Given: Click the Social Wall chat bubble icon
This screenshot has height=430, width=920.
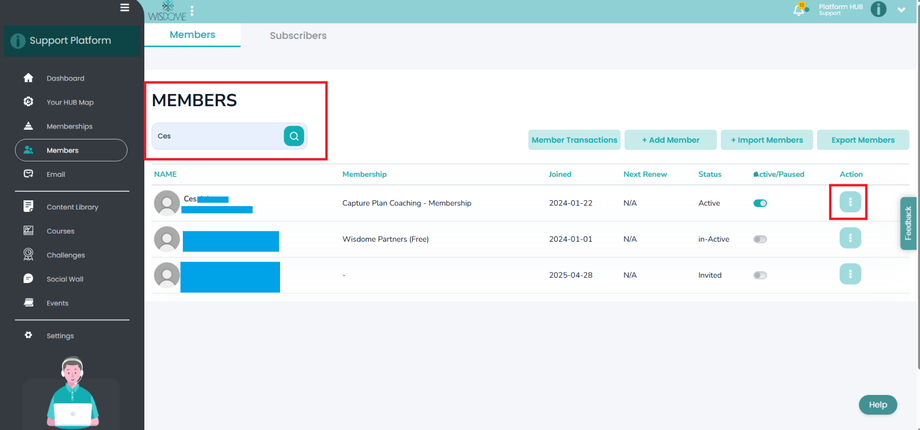Looking at the screenshot, I should (x=28, y=279).
